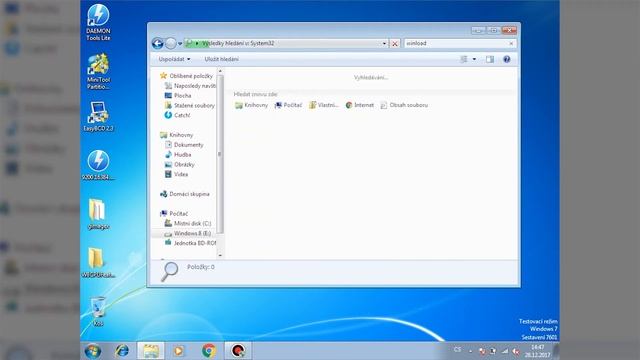Click the navigation pane scrollbar up arrow
The width and height of the screenshot is (640, 360).
coord(220,71)
